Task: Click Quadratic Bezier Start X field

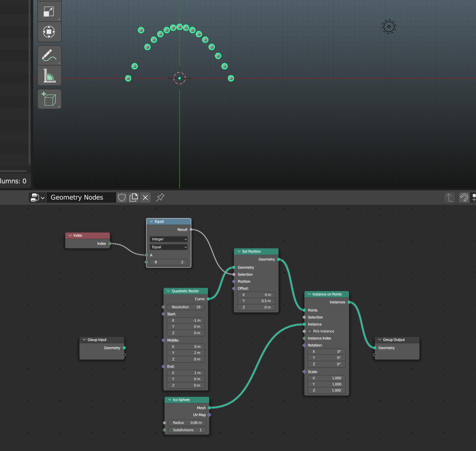Action: tap(186, 320)
